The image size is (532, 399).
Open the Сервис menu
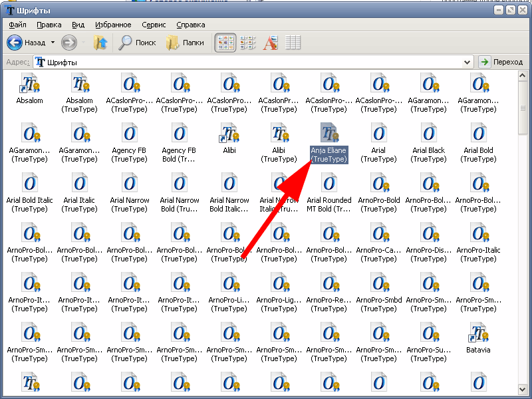154,25
